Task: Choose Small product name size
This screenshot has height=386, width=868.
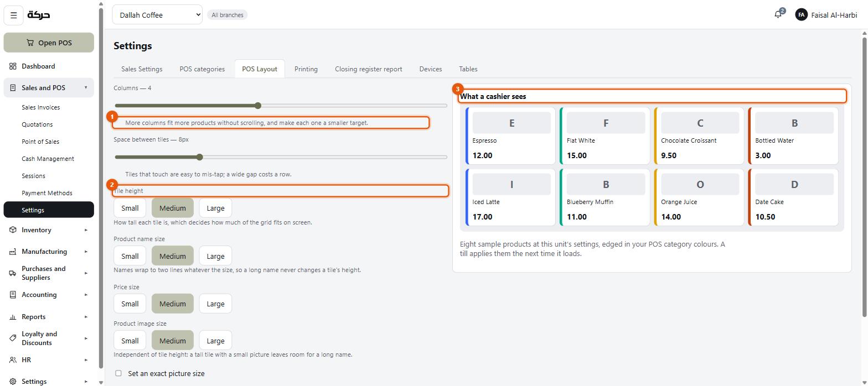Action: 130,256
